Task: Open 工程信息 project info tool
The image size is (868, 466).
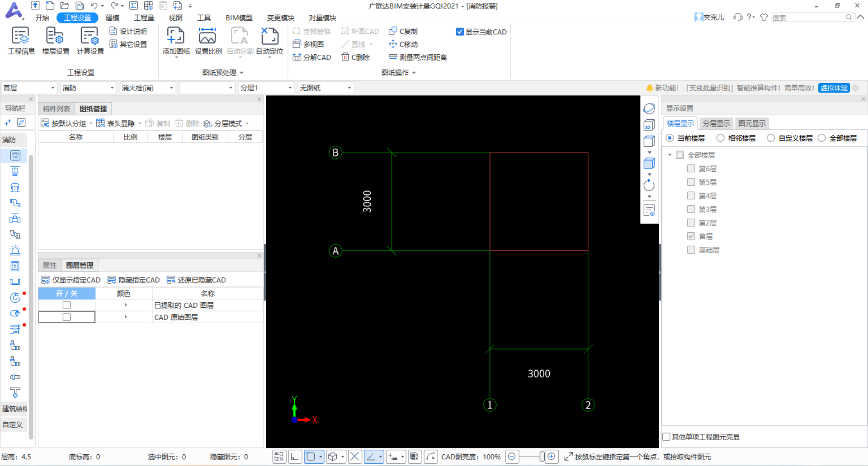Action: point(21,41)
